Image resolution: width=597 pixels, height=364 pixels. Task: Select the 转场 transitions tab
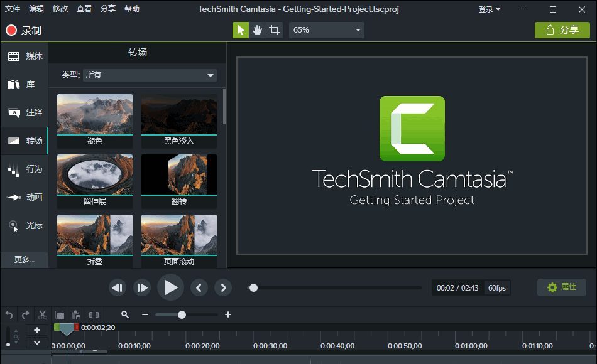25,141
